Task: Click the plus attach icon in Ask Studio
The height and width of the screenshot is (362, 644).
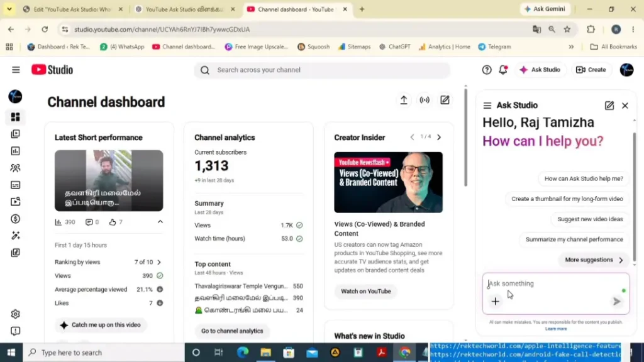Action: tap(496, 302)
